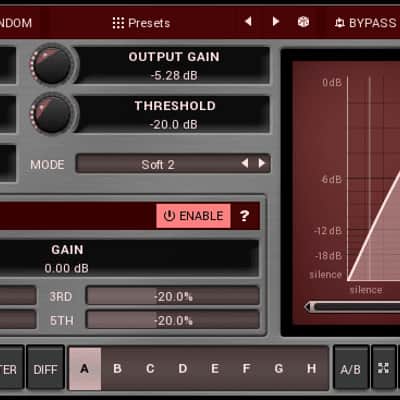The height and width of the screenshot is (400, 400).
Task: Select preset slot B
Action: pyautogui.click(x=117, y=369)
